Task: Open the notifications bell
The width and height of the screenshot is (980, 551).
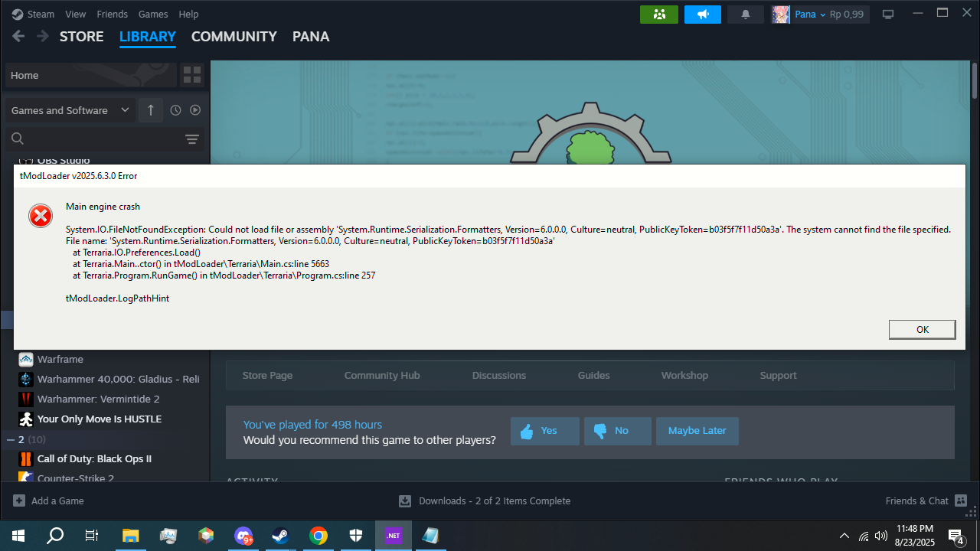Action: 746,14
